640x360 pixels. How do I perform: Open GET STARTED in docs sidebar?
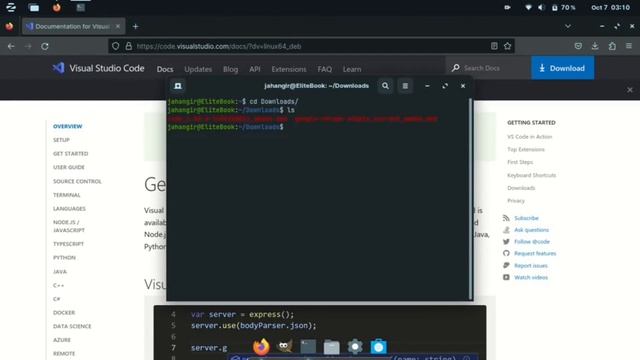click(71, 153)
